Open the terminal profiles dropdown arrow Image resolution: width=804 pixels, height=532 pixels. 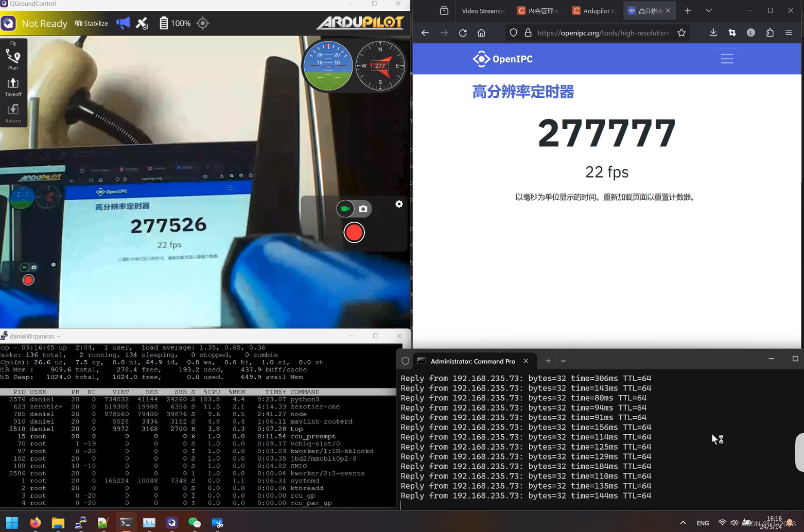[563, 361]
